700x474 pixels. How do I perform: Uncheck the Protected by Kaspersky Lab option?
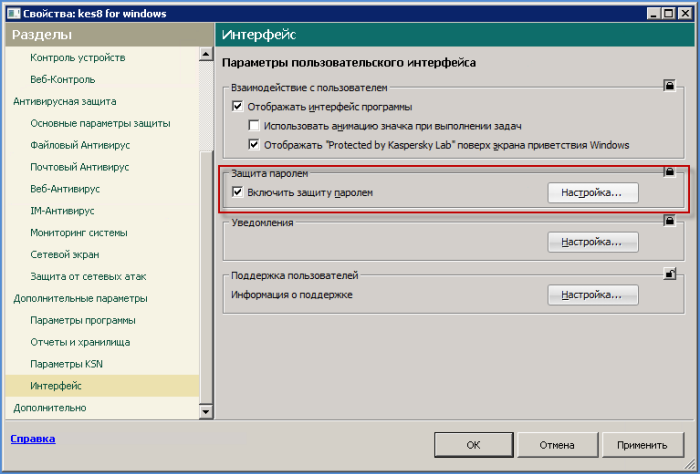tap(254, 145)
